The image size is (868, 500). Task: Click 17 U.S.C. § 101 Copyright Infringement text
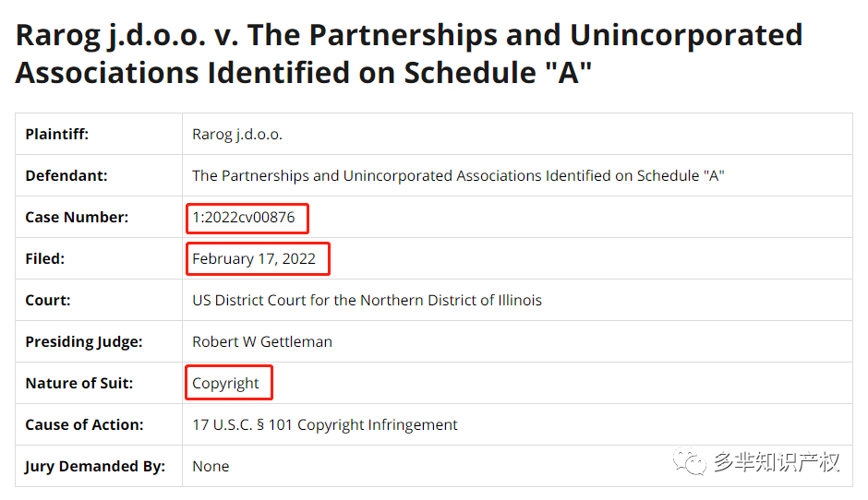point(325,424)
